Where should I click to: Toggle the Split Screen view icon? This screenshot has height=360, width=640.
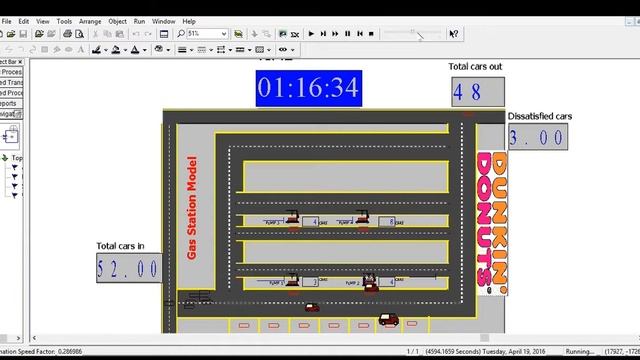click(164, 34)
